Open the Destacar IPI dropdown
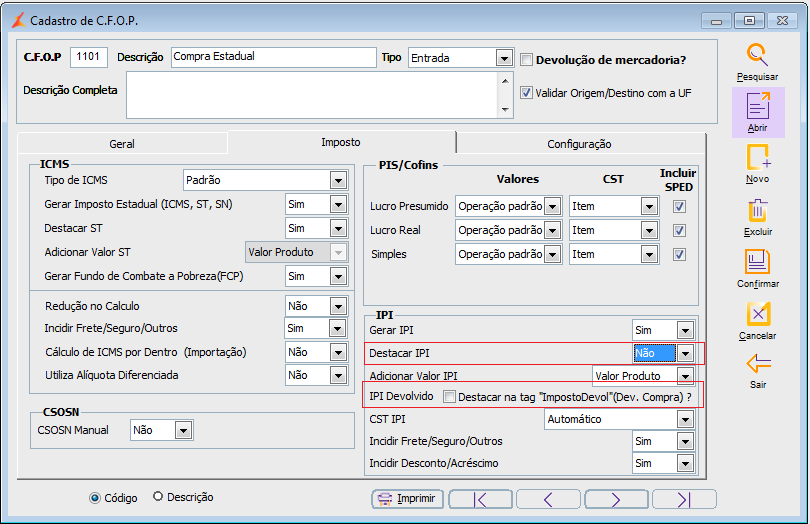 [686, 353]
